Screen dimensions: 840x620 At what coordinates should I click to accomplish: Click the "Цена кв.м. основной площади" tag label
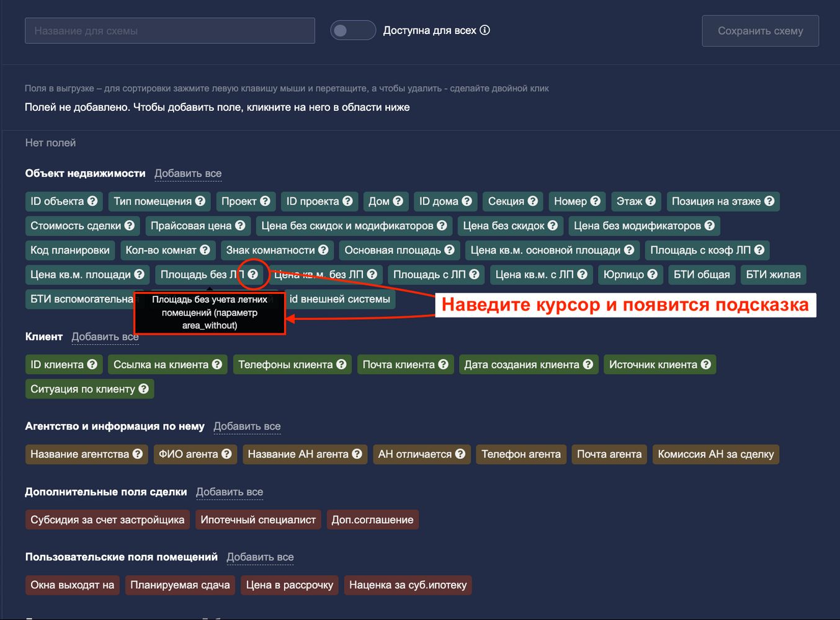pyautogui.click(x=545, y=250)
